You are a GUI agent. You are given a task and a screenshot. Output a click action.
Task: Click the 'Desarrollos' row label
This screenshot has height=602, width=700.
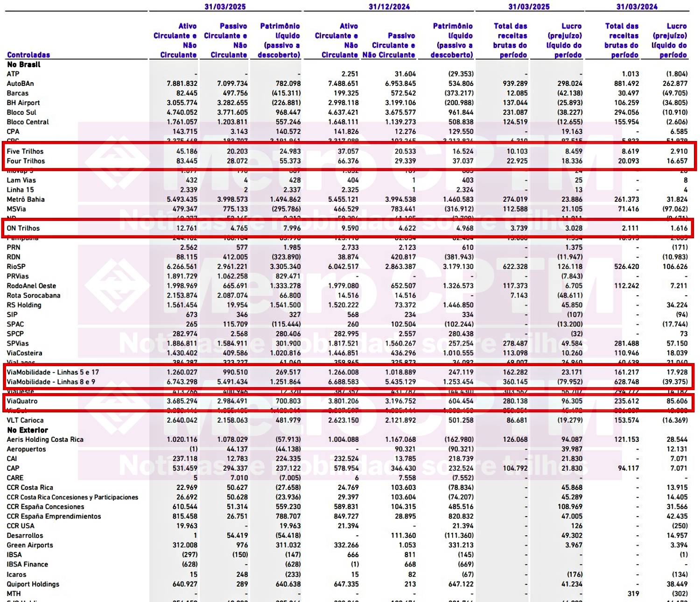[25, 535]
